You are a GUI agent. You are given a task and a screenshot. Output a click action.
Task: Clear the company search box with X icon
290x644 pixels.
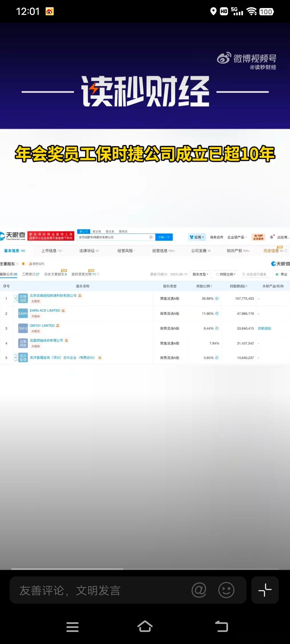(x=151, y=237)
